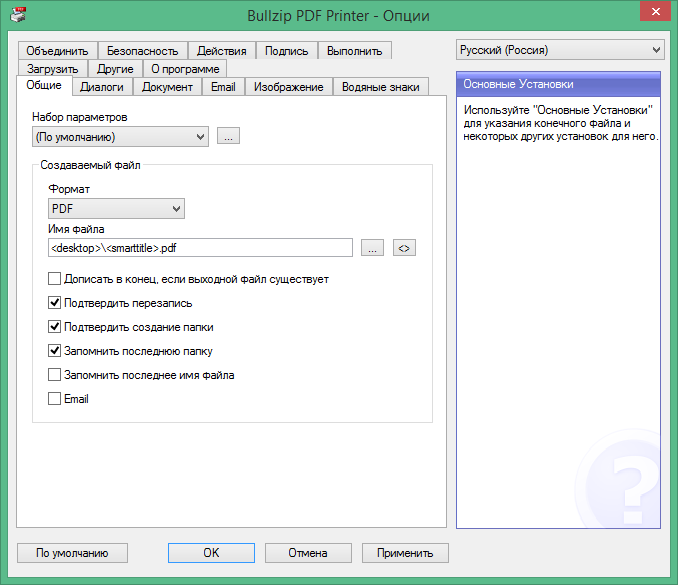Open option set management dialog button
678x585 pixels.
(228, 136)
